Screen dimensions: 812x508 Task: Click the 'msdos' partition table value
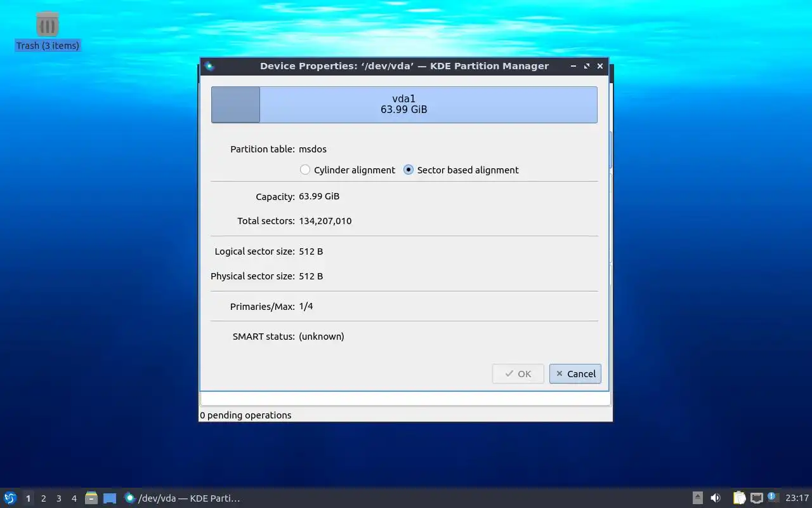(313, 149)
